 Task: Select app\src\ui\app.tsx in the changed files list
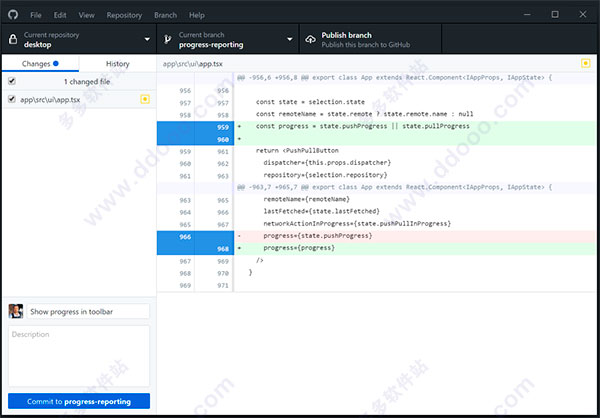(79, 100)
